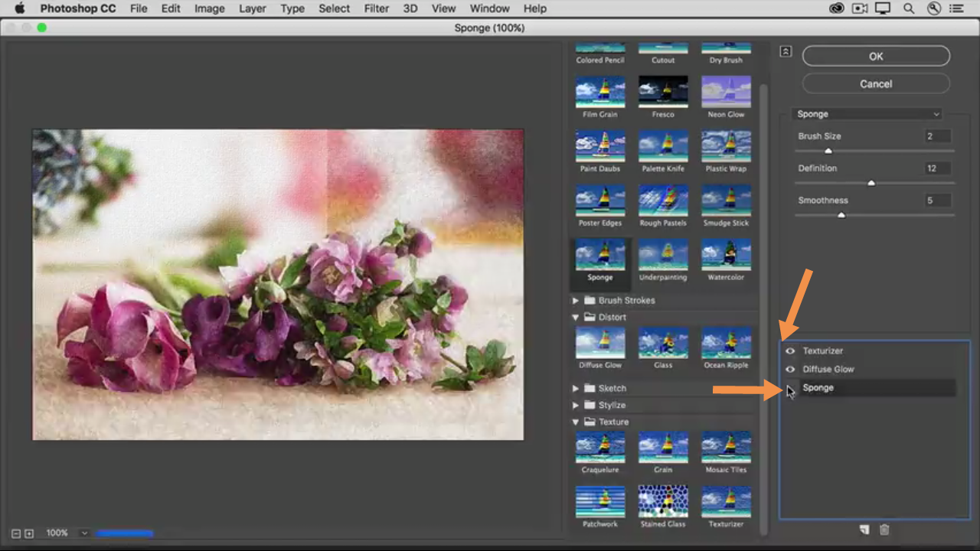980x551 pixels.
Task: Click the zoom out minus icon
Action: coord(16,533)
